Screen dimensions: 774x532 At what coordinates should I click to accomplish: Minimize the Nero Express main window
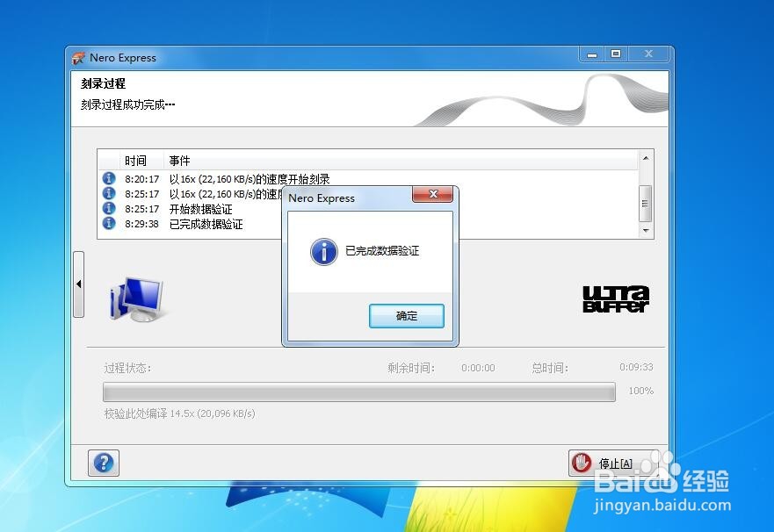click(x=592, y=54)
